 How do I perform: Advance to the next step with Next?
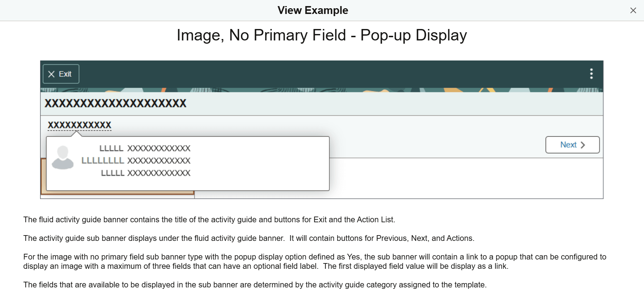[x=572, y=145]
